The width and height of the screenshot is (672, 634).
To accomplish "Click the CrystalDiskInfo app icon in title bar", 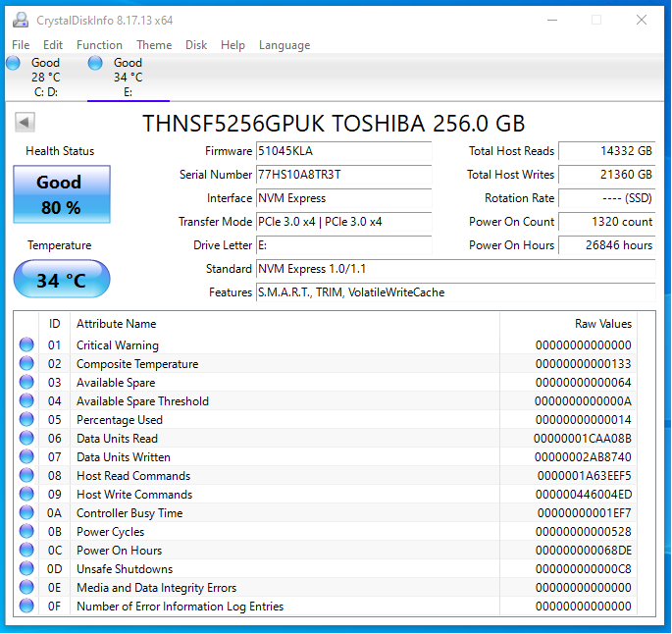I will (x=20, y=20).
